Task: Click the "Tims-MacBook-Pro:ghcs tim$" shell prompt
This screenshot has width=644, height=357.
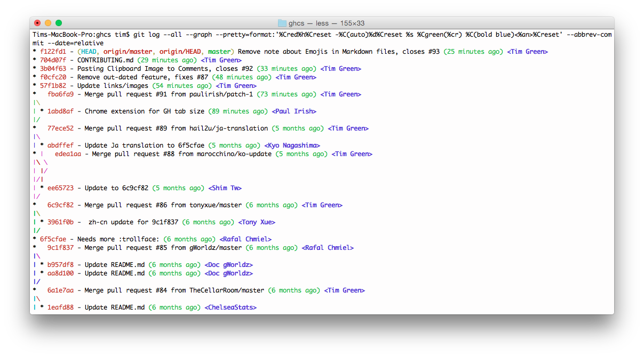Action: point(81,35)
